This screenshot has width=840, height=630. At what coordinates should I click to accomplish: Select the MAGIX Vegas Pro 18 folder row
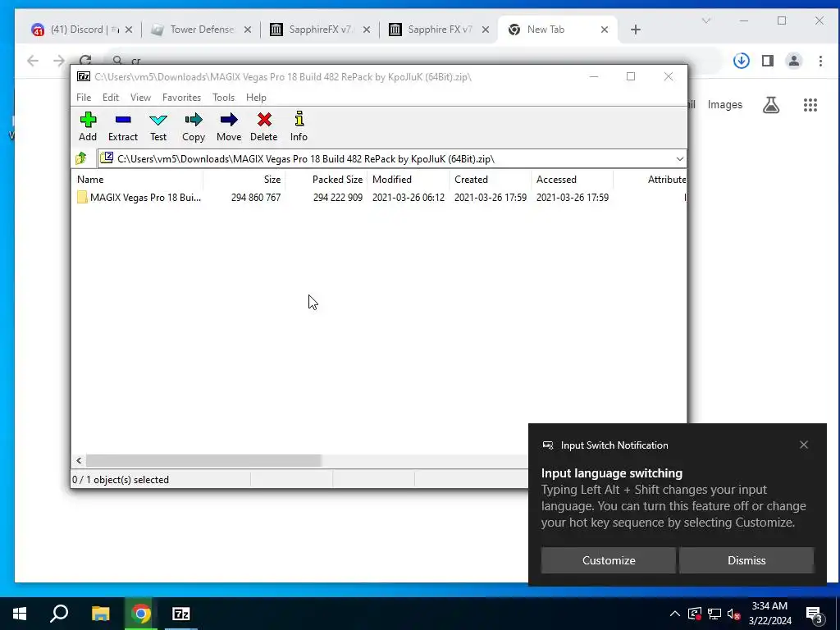pos(379,198)
